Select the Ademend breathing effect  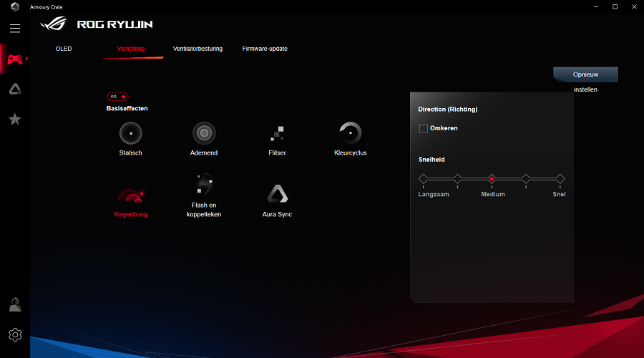(204, 140)
